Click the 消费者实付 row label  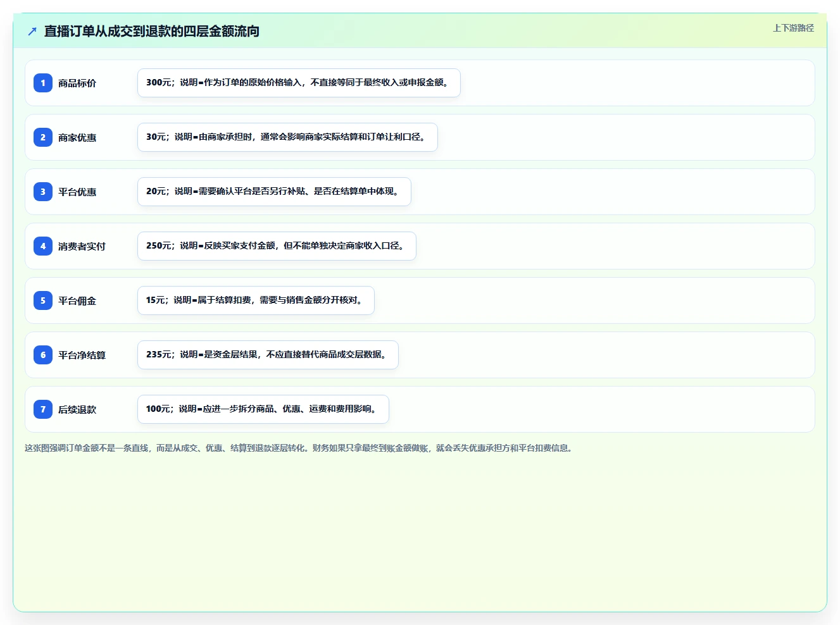82,246
